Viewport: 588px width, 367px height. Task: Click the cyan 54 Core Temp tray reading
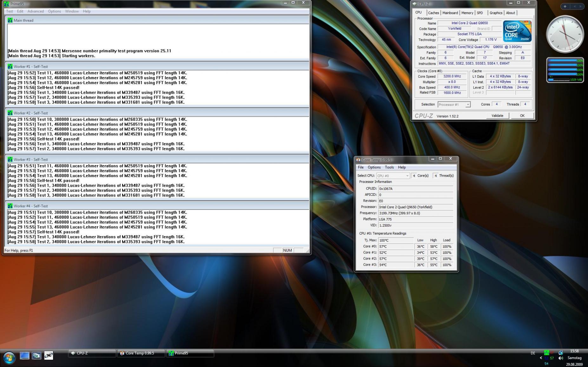pos(546,364)
